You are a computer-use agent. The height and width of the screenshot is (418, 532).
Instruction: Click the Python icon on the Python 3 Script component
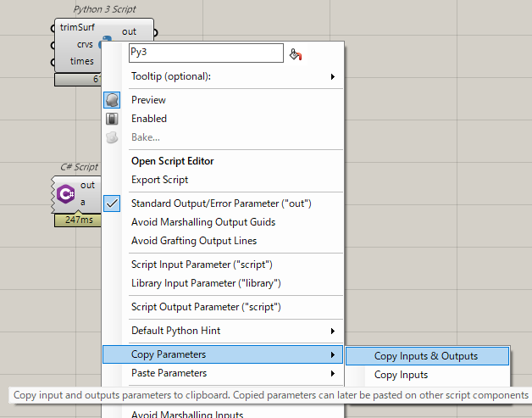coord(105,40)
